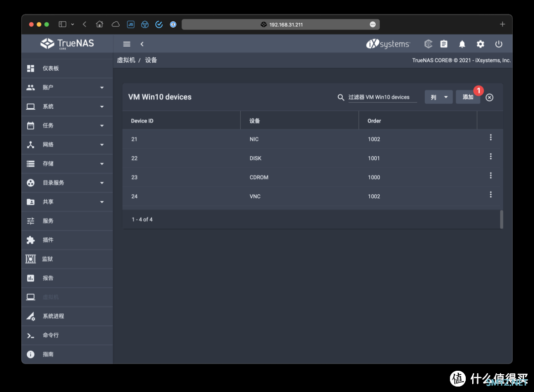Click the 添加 (Add) button
The image size is (534, 392).
click(468, 97)
